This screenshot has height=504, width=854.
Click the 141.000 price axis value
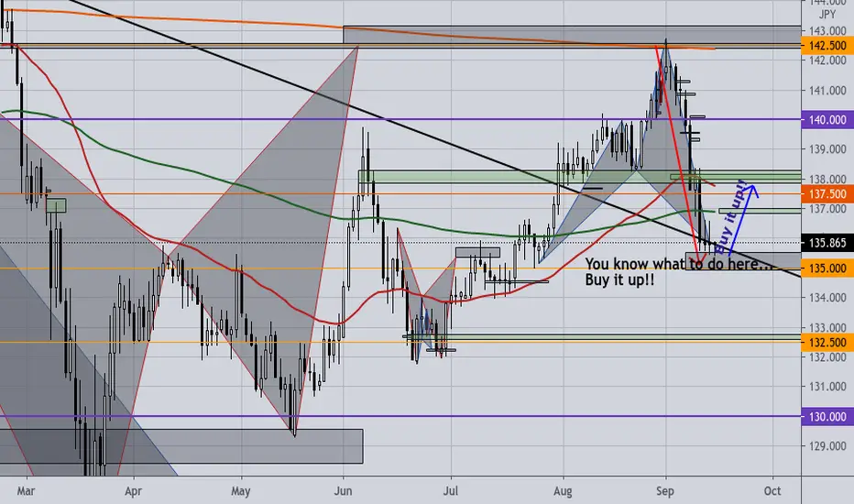(827, 91)
